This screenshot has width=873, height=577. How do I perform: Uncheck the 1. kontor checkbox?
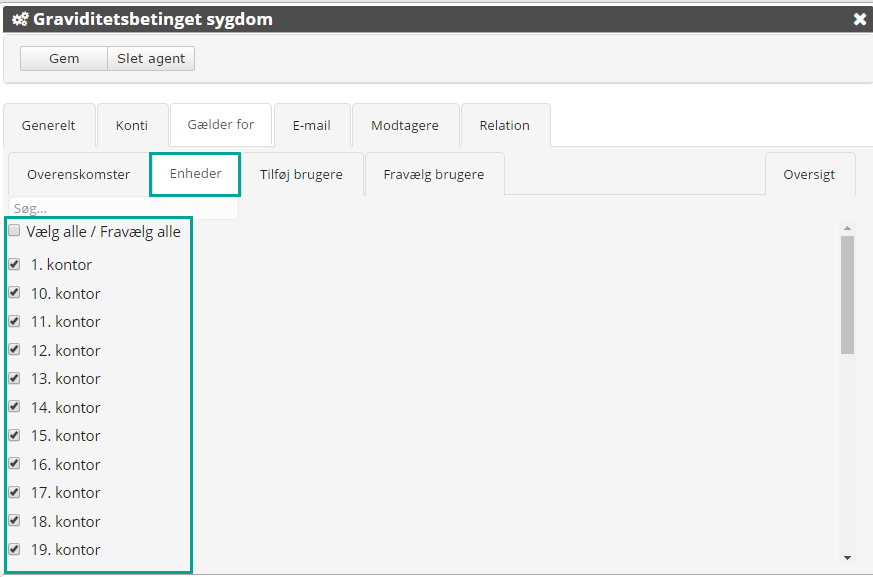[14, 265]
